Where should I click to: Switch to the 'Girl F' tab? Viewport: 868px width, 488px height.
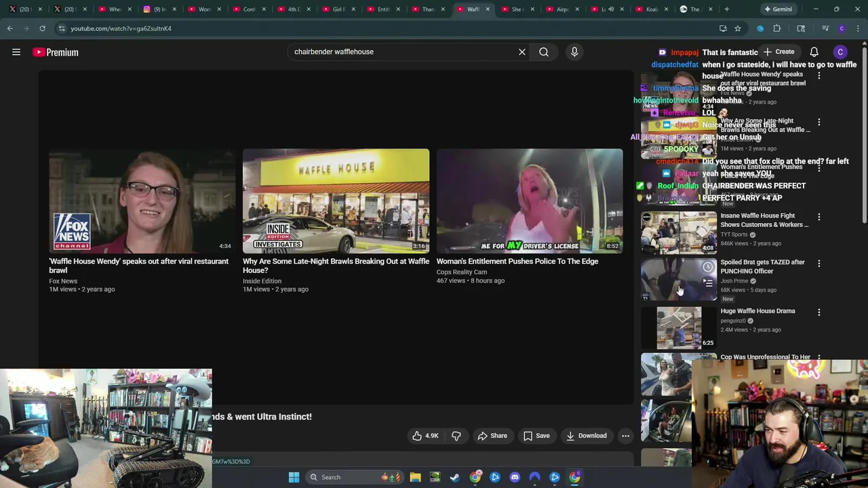coord(338,9)
